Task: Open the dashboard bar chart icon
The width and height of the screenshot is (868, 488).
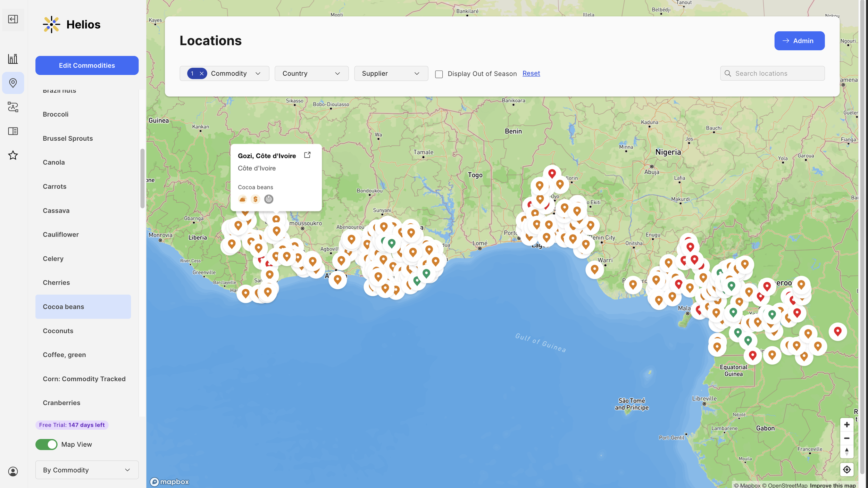Action: coord(13,59)
